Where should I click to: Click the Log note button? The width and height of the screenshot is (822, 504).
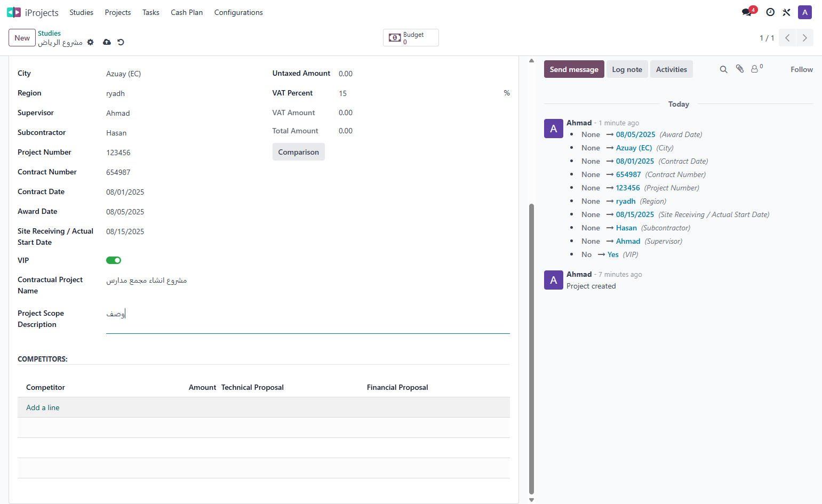627,69
